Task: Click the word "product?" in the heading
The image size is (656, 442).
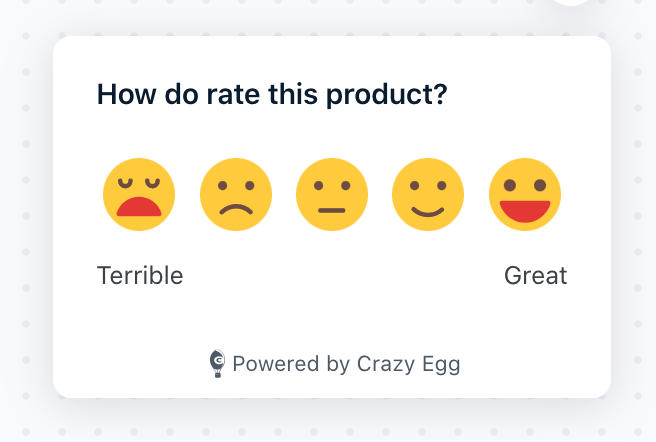Action: pos(387,95)
